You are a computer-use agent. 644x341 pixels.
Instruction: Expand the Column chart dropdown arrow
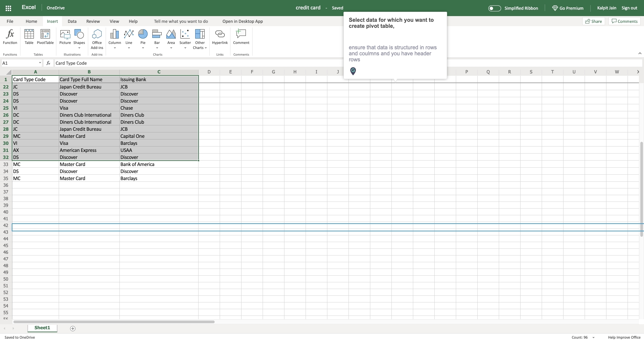[115, 48]
